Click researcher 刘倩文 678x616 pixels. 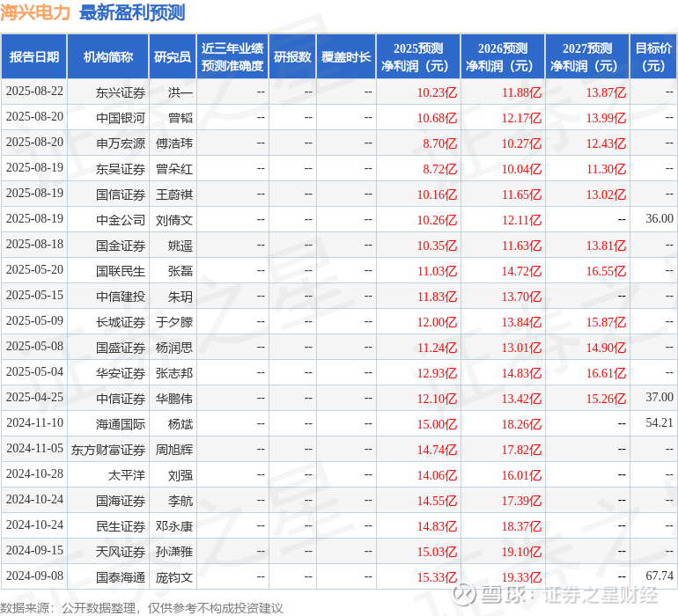click(174, 220)
